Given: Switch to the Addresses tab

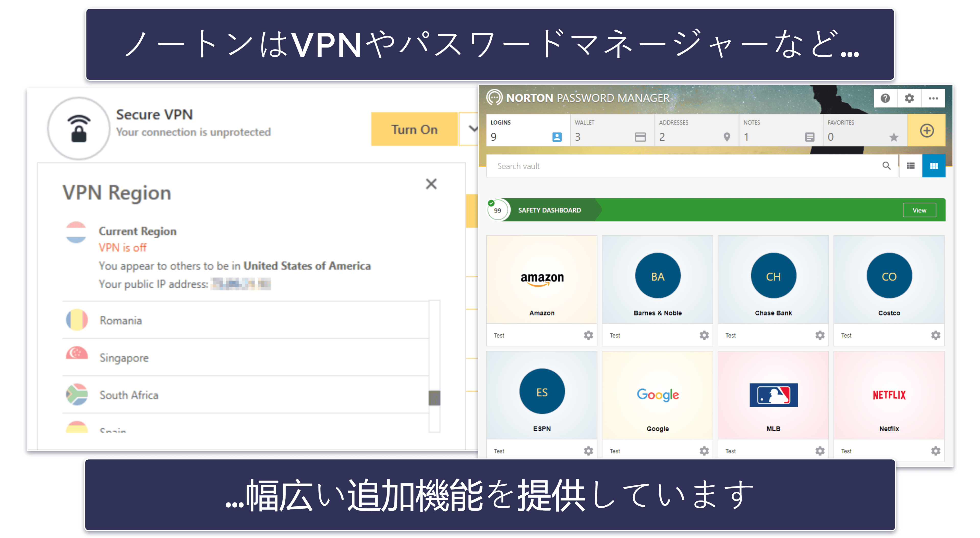Looking at the screenshot, I should [697, 130].
